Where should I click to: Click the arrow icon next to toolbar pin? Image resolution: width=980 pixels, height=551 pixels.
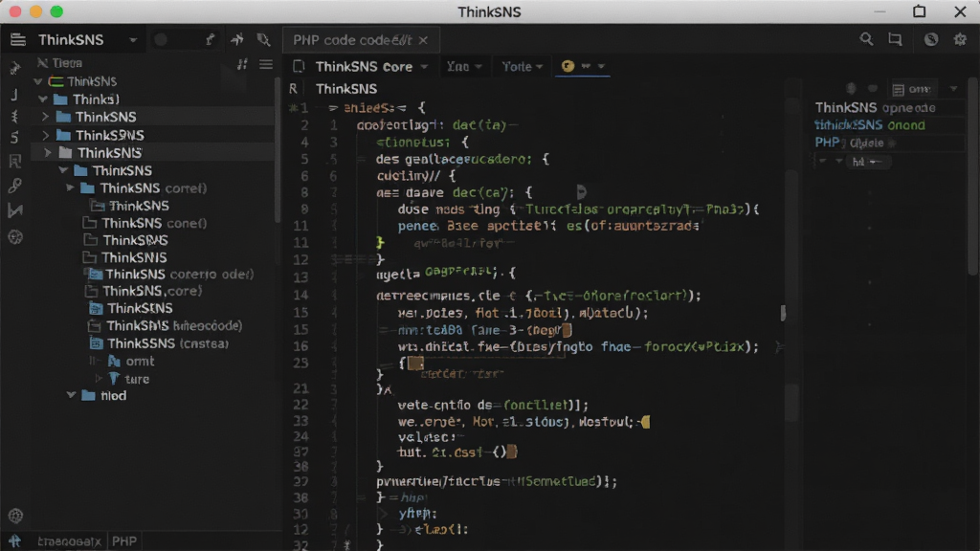(x=237, y=40)
